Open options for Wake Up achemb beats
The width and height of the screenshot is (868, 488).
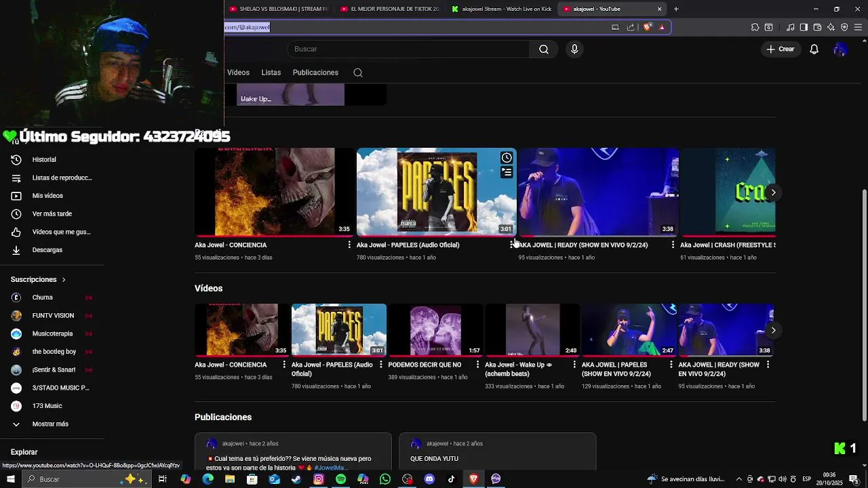pos(574,365)
